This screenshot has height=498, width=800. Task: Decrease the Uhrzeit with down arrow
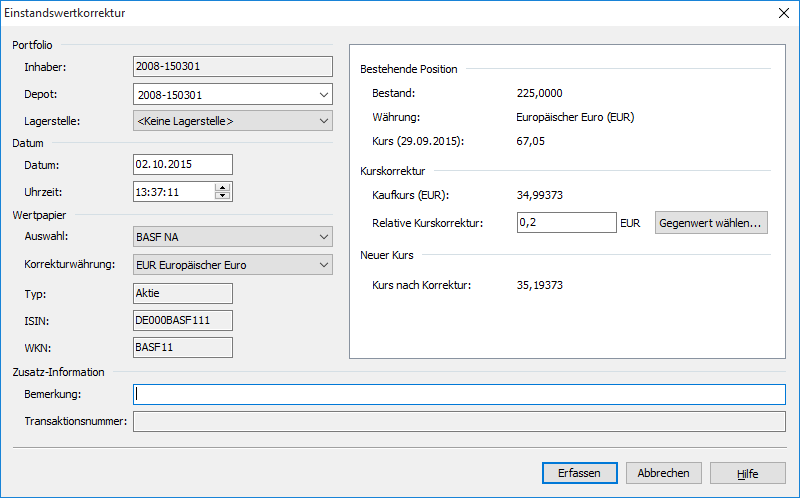click(x=223, y=196)
